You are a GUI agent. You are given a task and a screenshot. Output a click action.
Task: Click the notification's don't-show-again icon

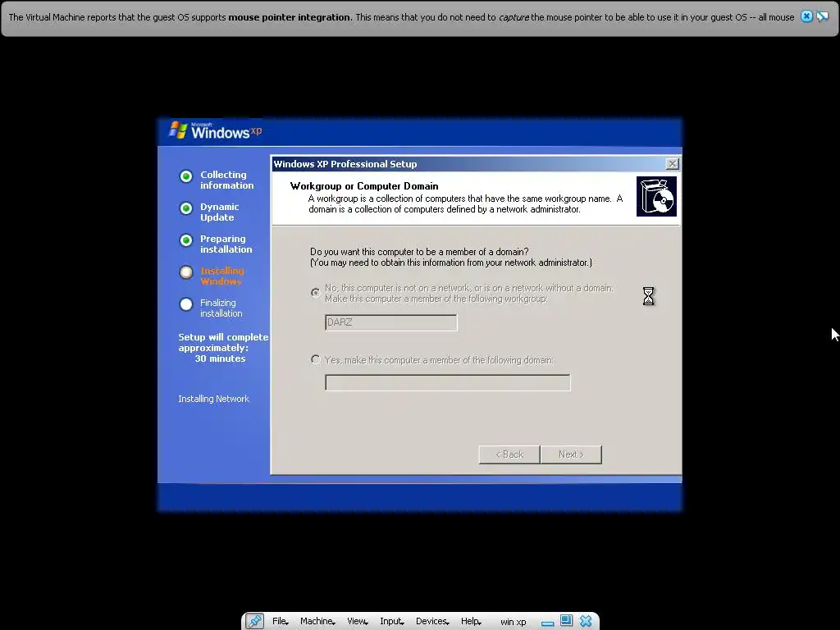click(822, 16)
